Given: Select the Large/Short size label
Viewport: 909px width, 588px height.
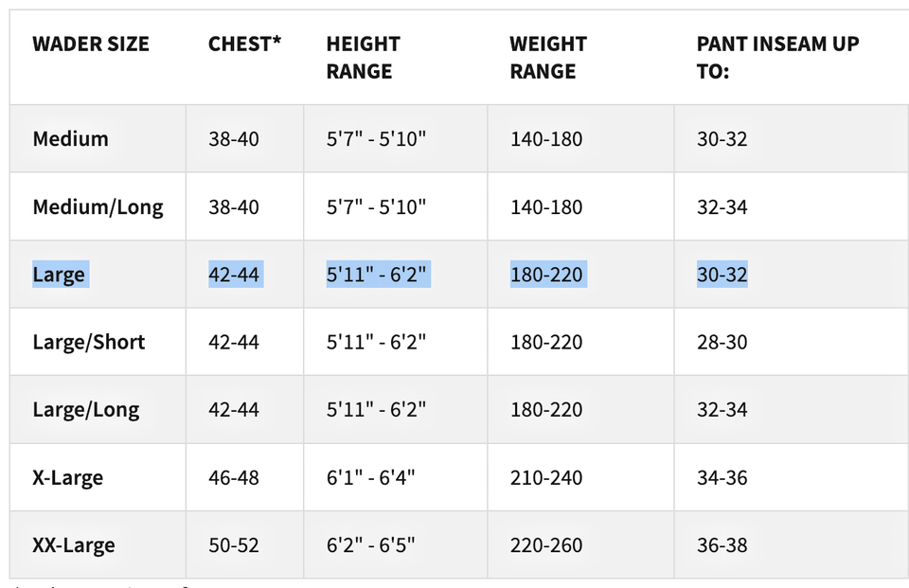Looking at the screenshot, I should 89,342.
